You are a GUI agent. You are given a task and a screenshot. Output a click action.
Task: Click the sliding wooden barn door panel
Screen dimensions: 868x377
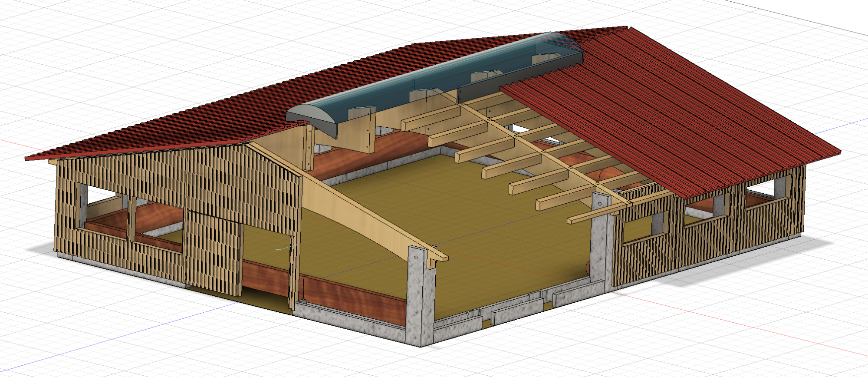click(213, 252)
